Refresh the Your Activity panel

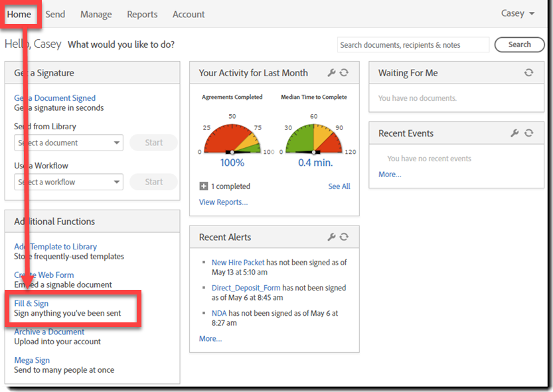pos(344,73)
